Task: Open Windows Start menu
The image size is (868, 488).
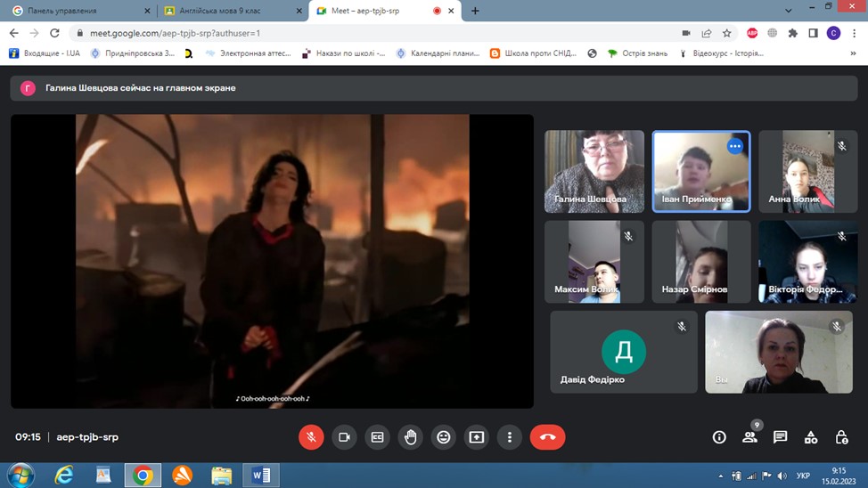Action: coord(20,476)
